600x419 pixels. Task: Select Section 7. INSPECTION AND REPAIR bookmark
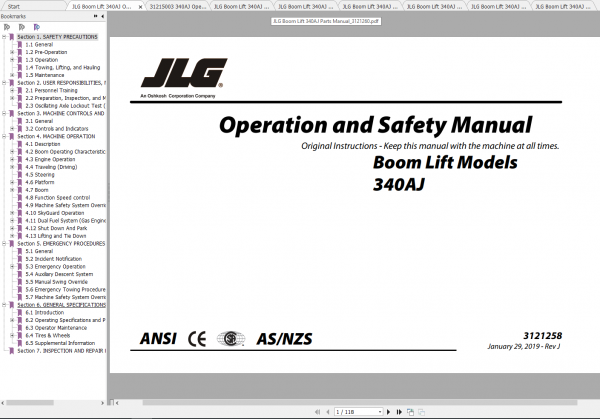62,351
